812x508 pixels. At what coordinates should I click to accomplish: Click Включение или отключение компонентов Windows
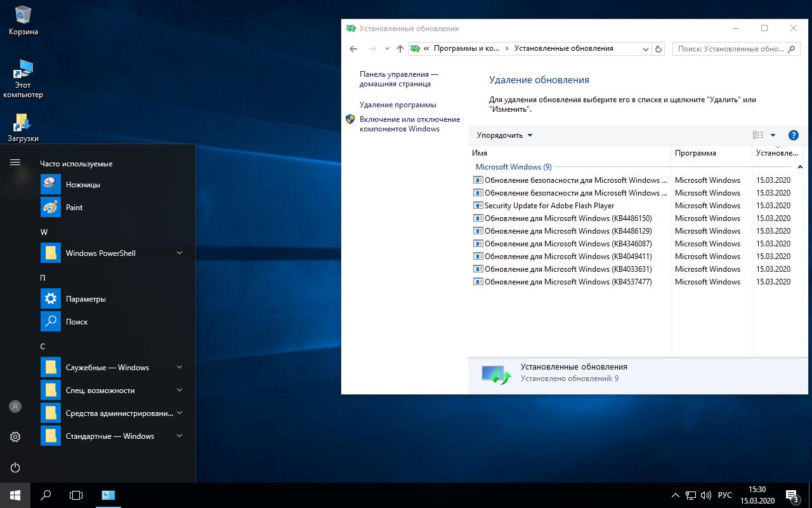pyautogui.click(x=410, y=123)
